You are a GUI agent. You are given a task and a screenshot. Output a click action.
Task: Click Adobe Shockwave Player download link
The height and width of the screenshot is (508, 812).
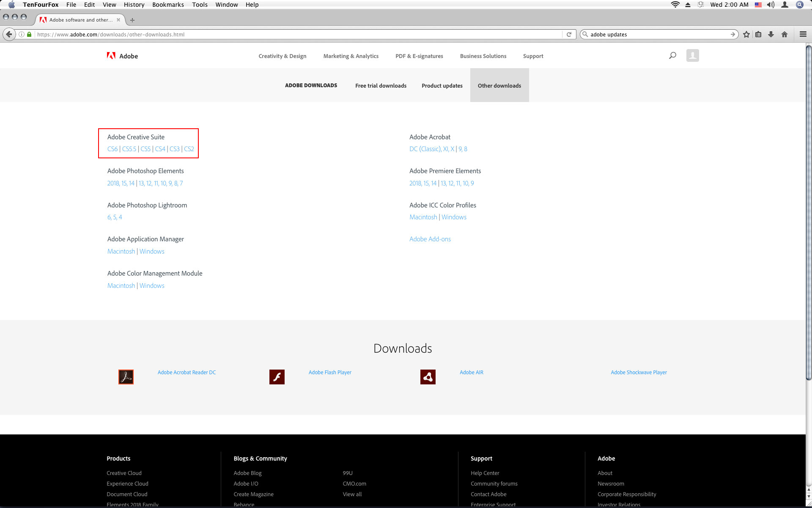tap(638, 372)
